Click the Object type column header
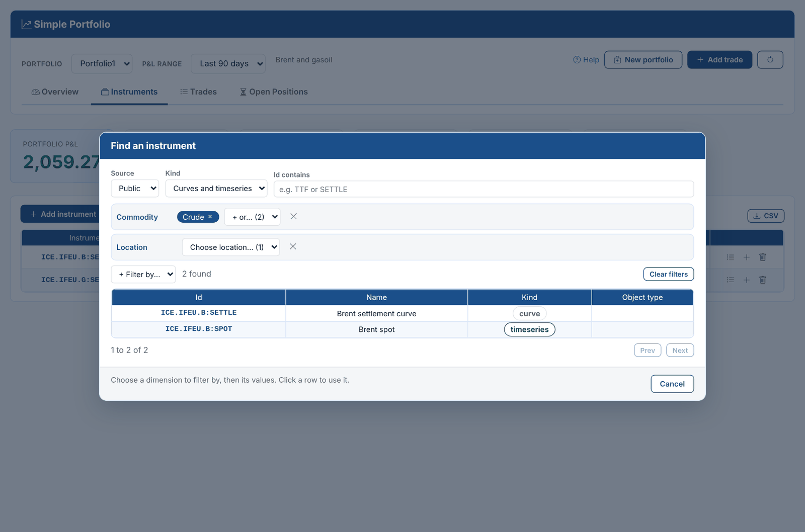 (642, 297)
